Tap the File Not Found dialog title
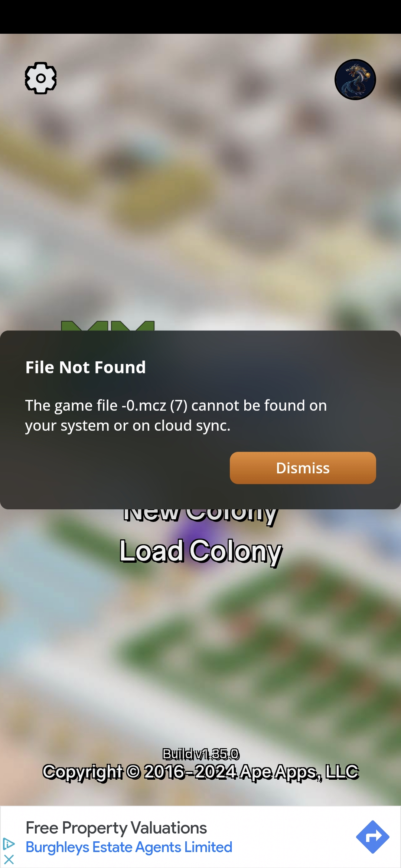 [86, 367]
